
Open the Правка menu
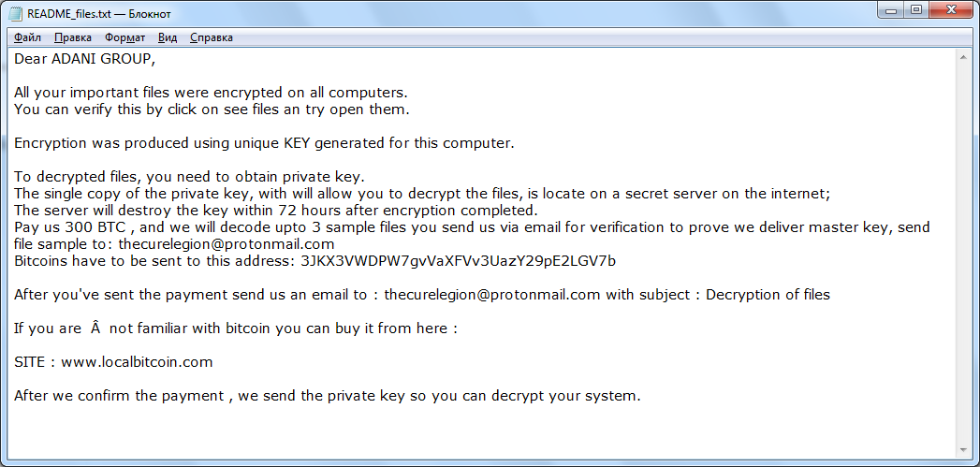73,37
